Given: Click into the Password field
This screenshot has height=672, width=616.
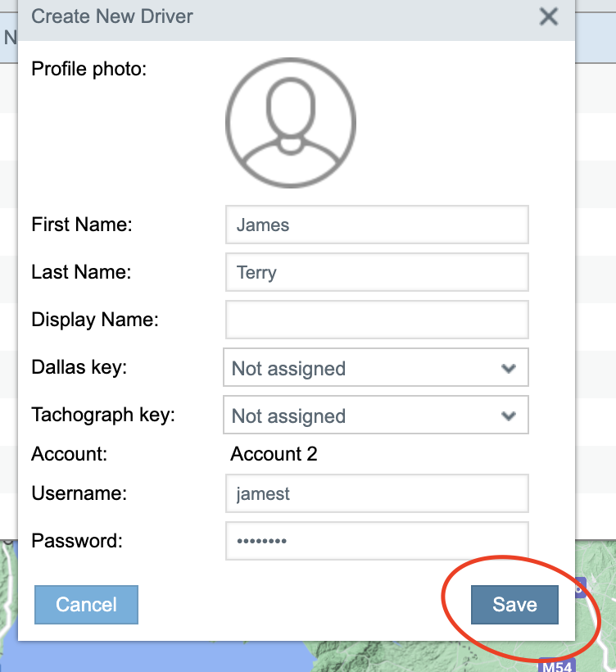Looking at the screenshot, I should (x=377, y=542).
